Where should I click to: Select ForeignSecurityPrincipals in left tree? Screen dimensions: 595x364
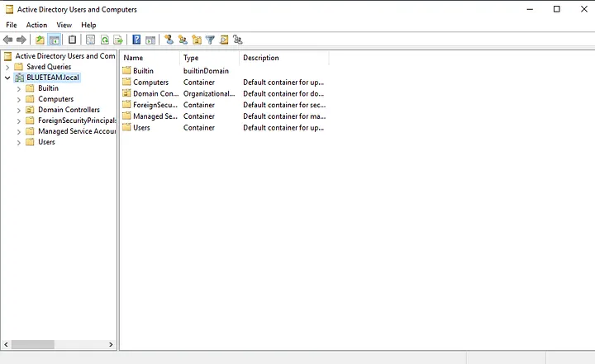[x=77, y=121]
